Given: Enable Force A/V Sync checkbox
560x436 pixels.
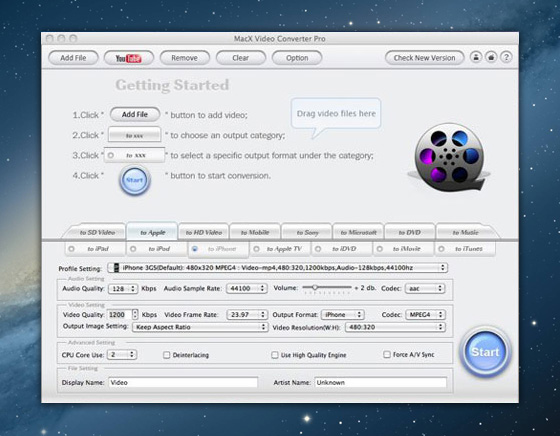Looking at the screenshot, I should coord(387,355).
